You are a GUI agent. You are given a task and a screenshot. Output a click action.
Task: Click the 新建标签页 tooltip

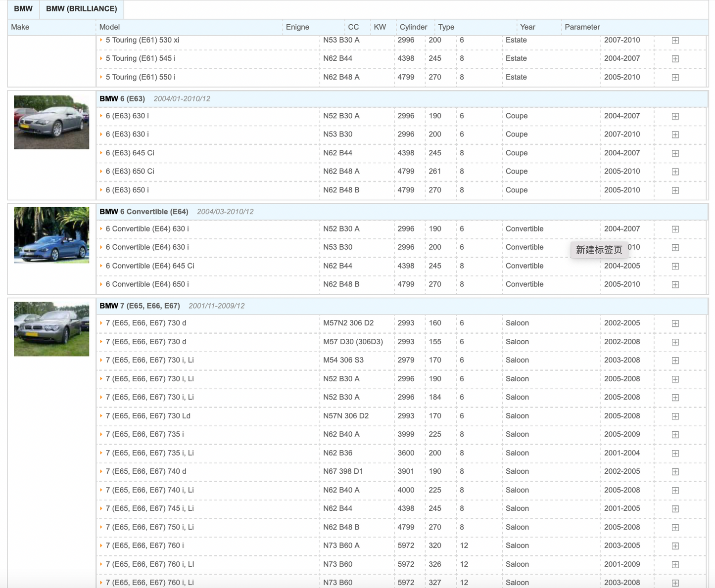point(599,250)
